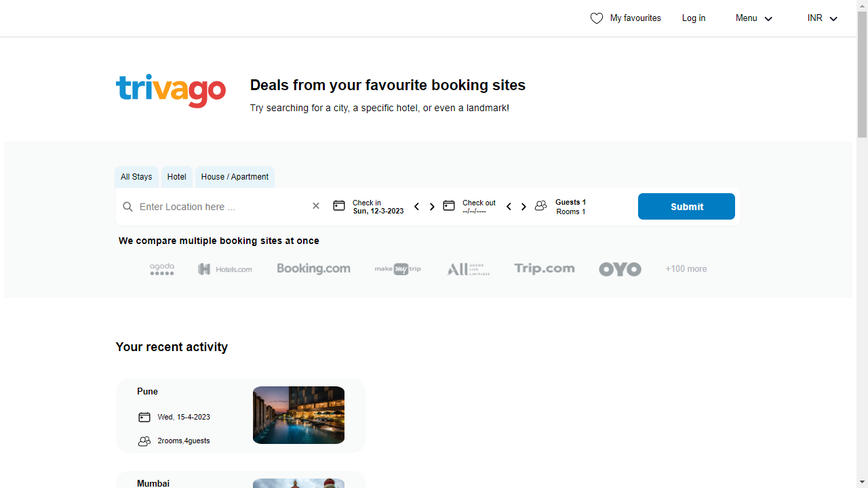
Task: Click the Accor ALL partner logo
Action: (469, 269)
